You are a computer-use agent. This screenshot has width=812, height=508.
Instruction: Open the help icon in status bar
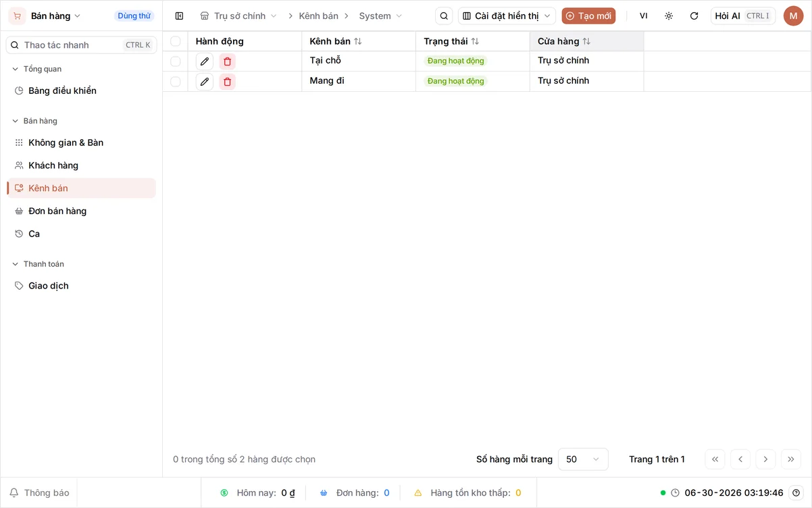[x=796, y=492]
